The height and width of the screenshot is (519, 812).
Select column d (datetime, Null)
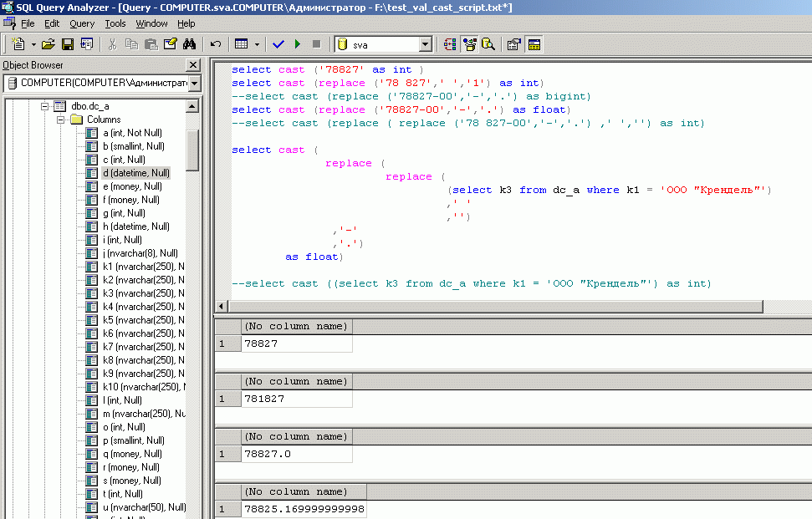[x=135, y=173]
